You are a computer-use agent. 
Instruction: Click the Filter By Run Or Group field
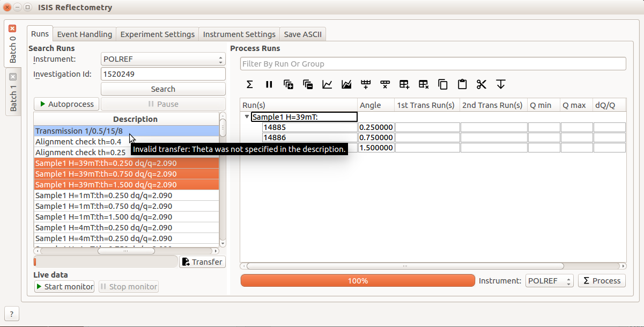pos(432,64)
